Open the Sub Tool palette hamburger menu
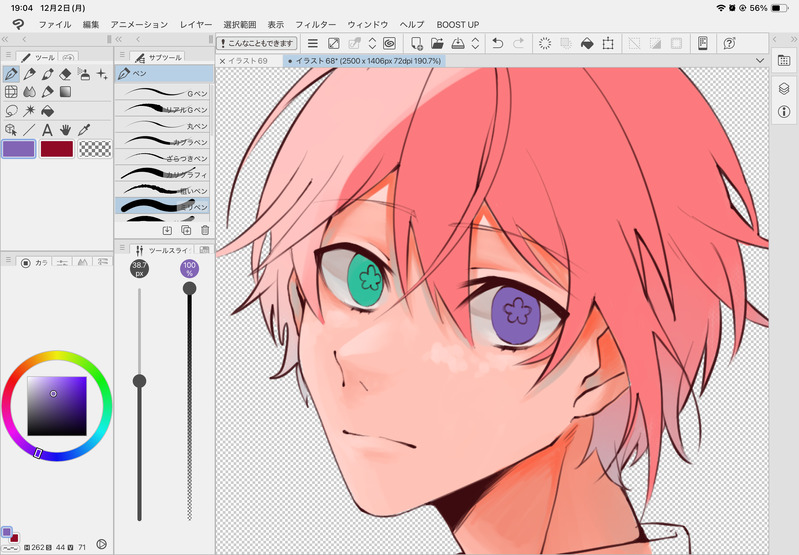 (122, 55)
